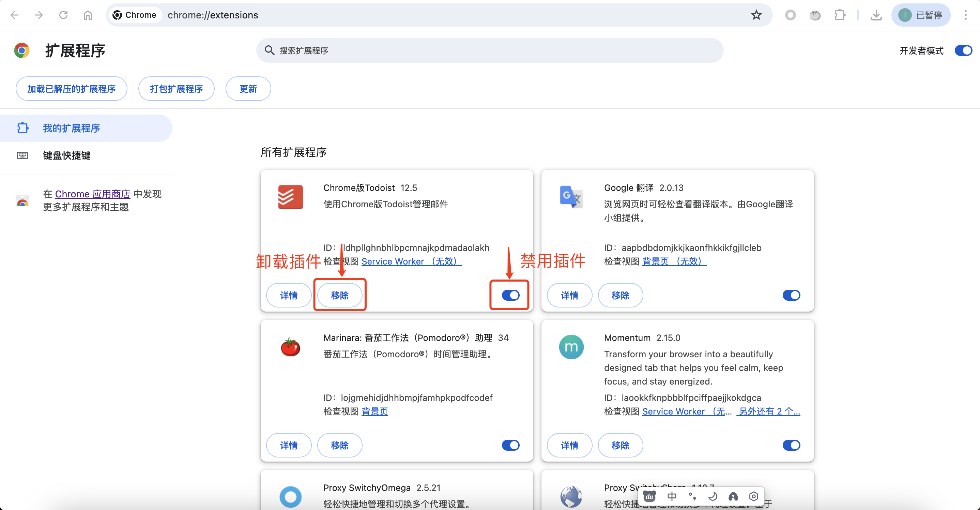Click the Chrome Web Store rainbow icon in sidebar
This screenshot has height=510, width=980.
click(22, 200)
